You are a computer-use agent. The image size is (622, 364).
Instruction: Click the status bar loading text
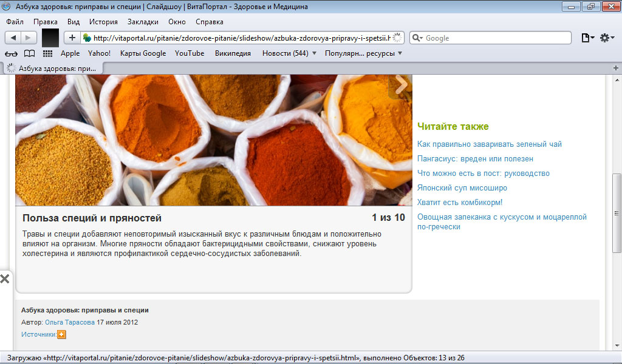[x=236, y=358]
